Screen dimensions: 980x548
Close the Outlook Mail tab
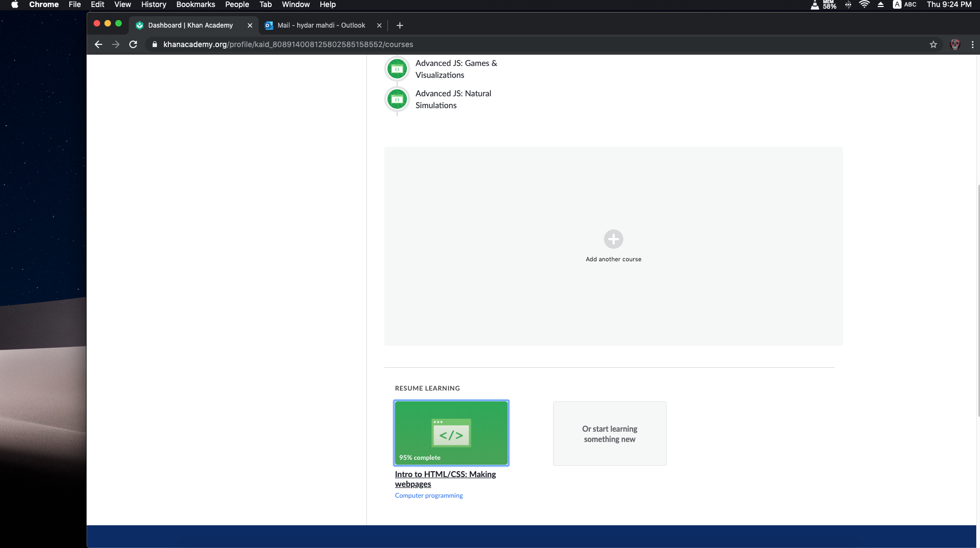click(x=379, y=25)
